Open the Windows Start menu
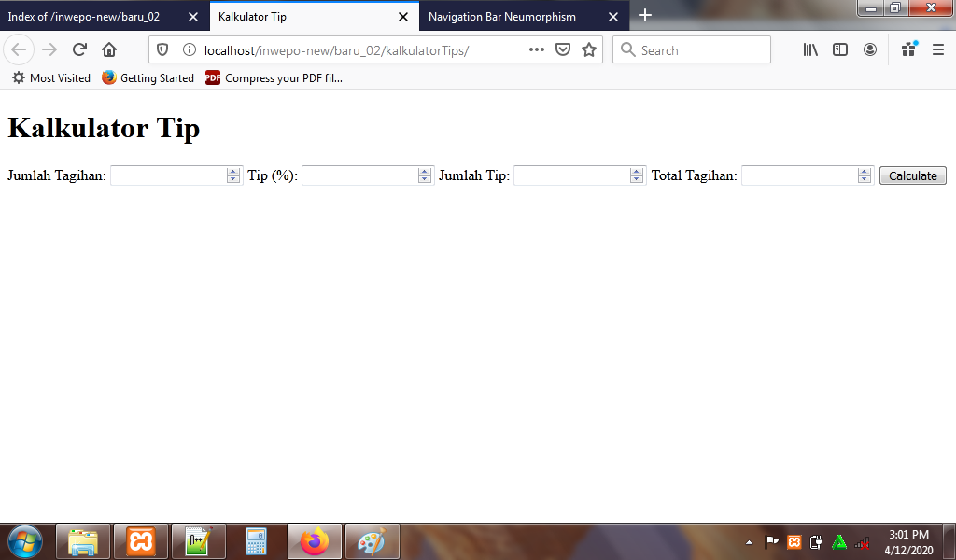 [25, 541]
